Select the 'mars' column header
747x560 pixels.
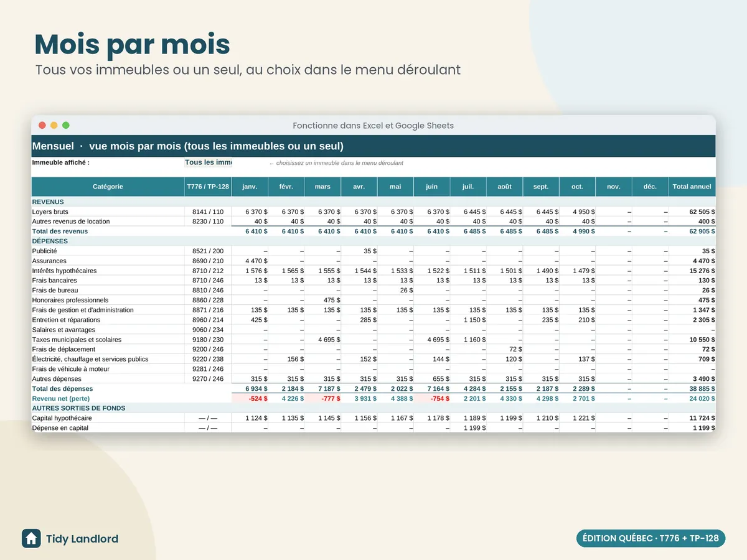click(322, 187)
